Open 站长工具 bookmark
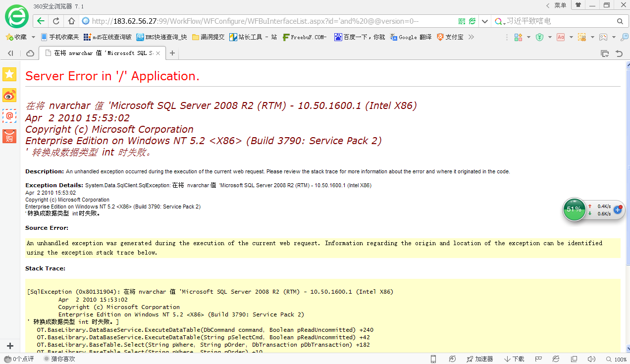 tap(254, 37)
